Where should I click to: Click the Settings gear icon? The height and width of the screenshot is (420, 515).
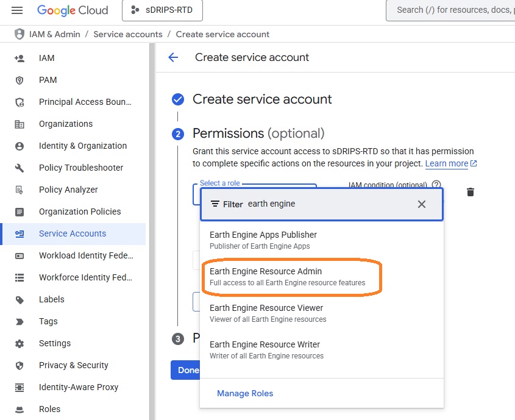tap(20, 344)
